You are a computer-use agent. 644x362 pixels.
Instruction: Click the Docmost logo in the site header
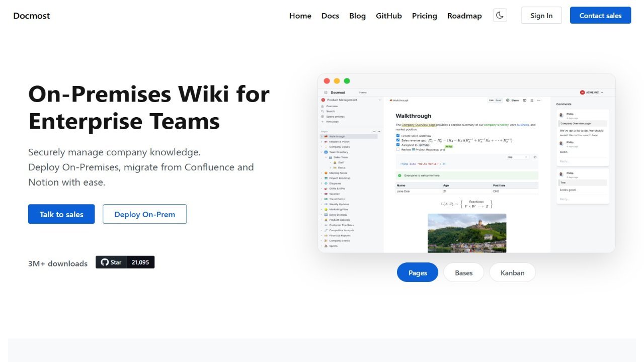click(x=32, y=16)
